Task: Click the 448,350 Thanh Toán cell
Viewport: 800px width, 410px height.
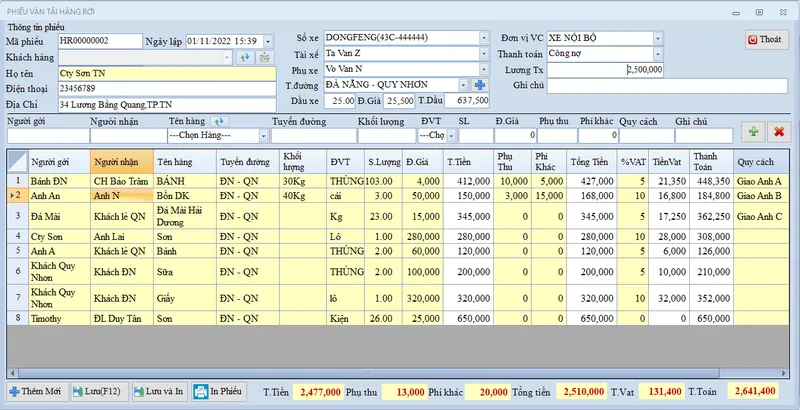Action: 711,181
